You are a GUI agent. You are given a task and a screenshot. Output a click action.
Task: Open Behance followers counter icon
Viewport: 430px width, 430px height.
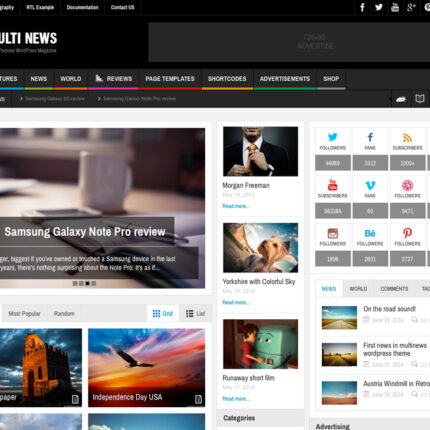(x=370, y=233)
